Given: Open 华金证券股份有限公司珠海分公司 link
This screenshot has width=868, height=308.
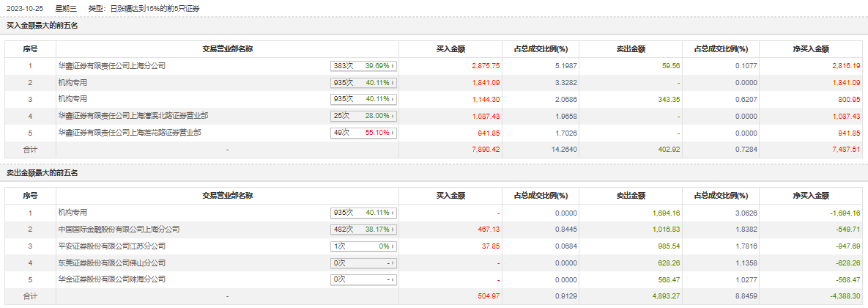Looking at the screenshot, I should [x=111, y=279].
